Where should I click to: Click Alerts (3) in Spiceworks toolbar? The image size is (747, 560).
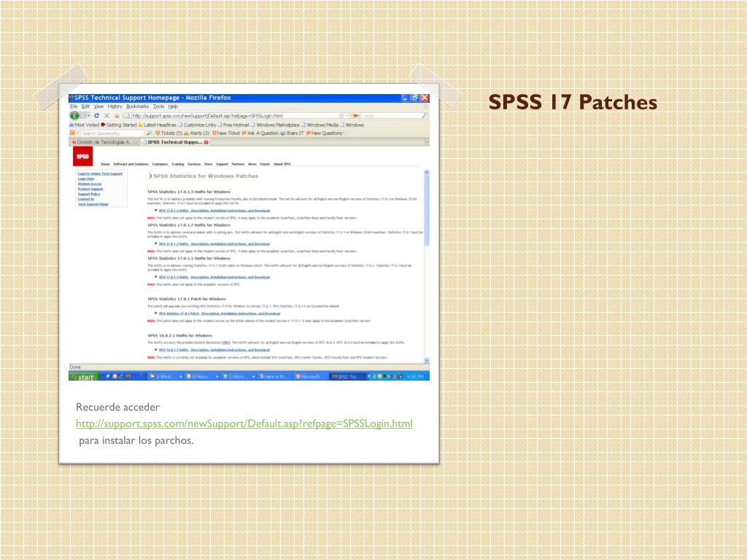197,133
